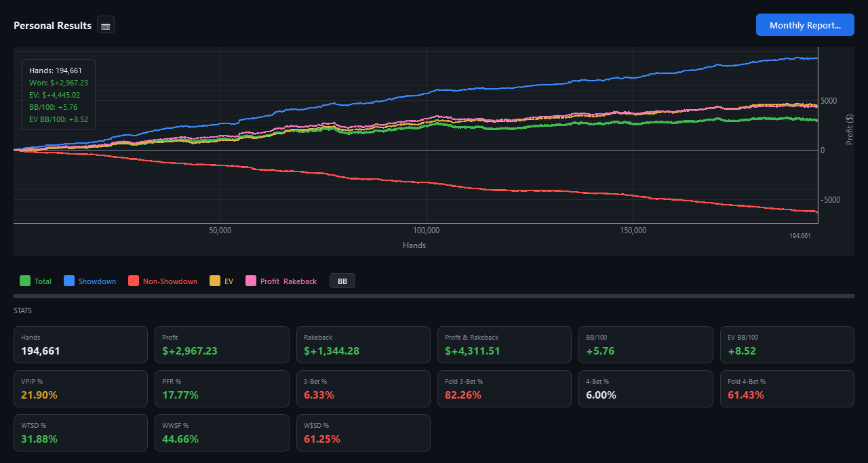
Task: Select the Profit stat card
Action: pyautogui.click(x=222, y=344)
